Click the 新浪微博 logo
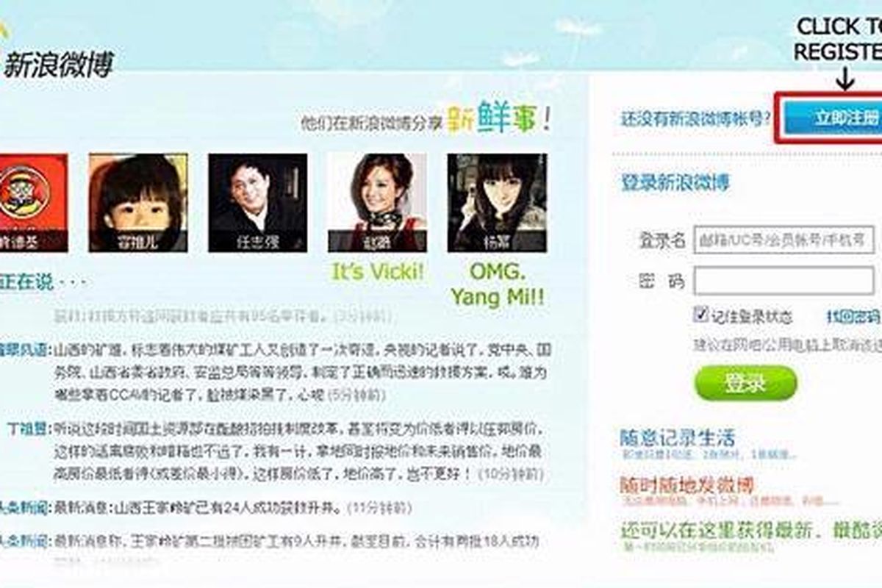Screen dimensions: 882x588 pos(57,64)
